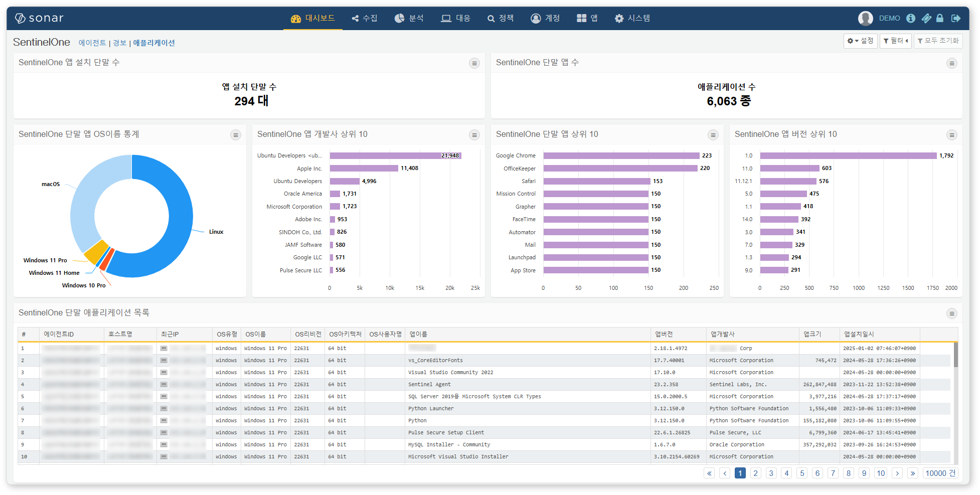Open the user avatar profile icon
This screenshot has width=980, height=495.
(x=865, y=18)
